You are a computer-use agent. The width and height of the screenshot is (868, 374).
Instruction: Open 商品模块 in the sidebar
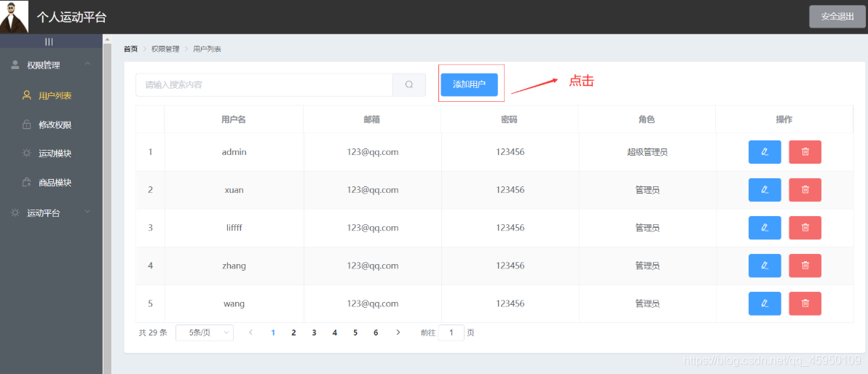(x=52, y=183)
